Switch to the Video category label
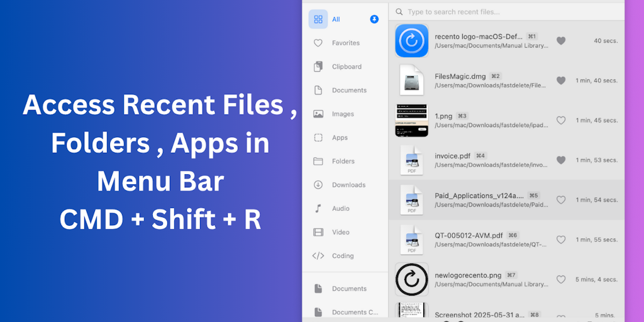Image resolution: width=644 pixels, height=322 pixels. point(340,232)
